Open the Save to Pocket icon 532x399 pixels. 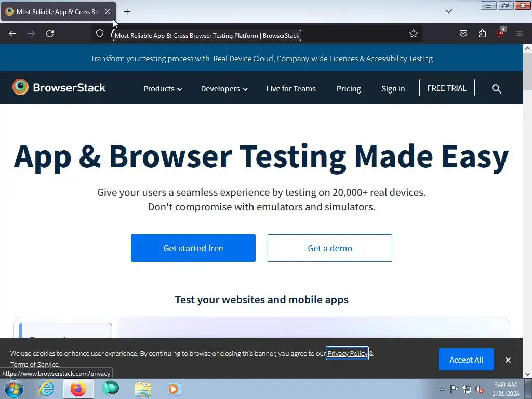coord(463,33)
